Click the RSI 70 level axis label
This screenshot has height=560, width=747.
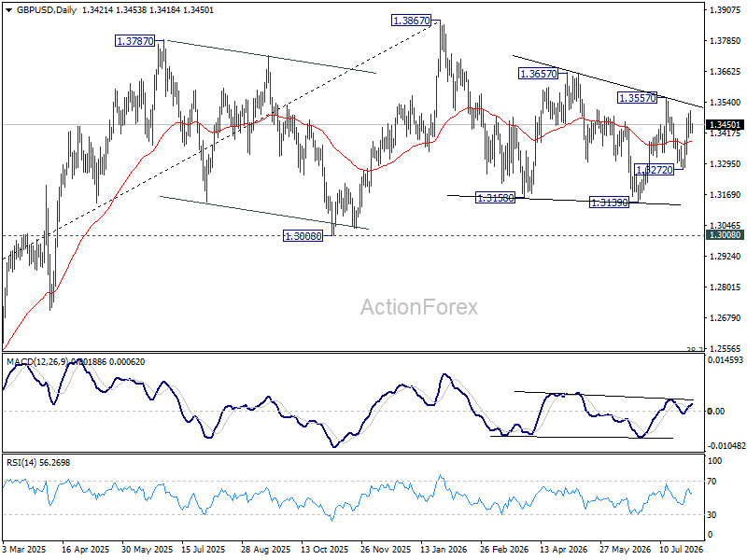click(712, 482)
